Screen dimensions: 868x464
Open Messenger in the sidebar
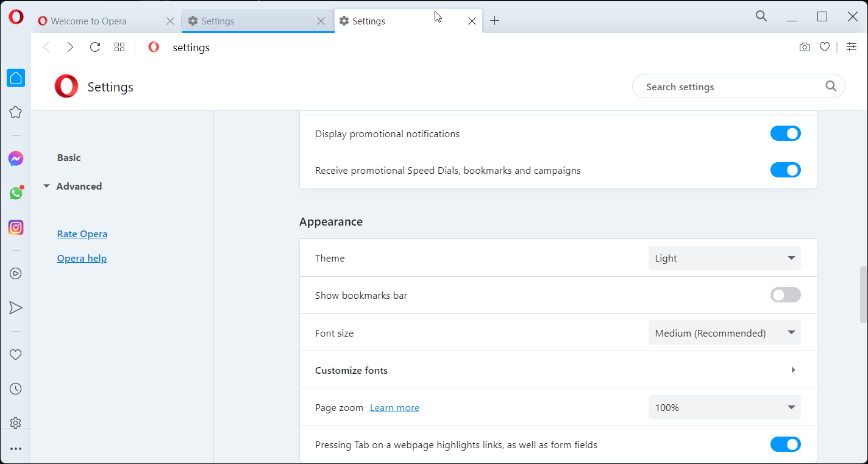click(16, 159)
